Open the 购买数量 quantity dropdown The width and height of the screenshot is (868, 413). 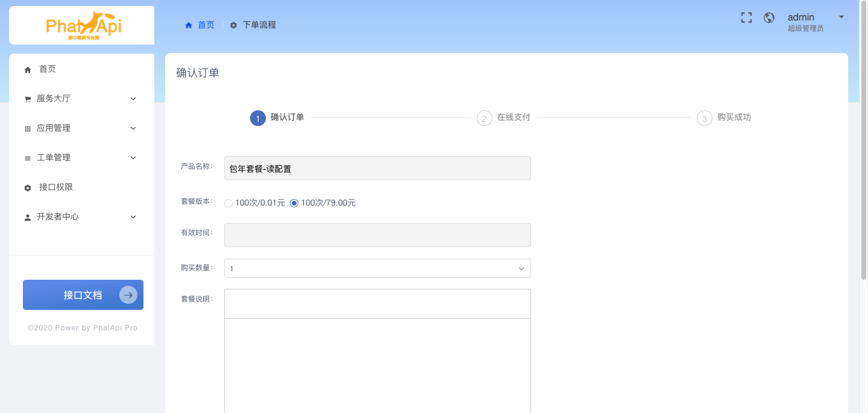(377, 268)
